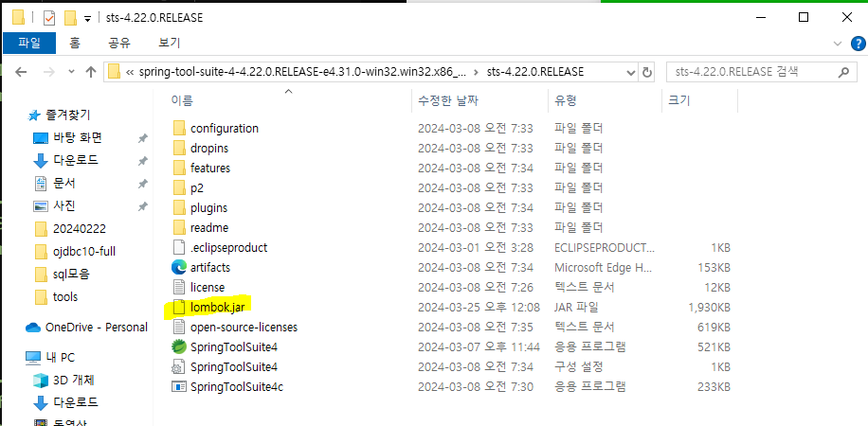Click the JAR 파일 type cell
Screen dimensions: 868x426
(576, 307)
